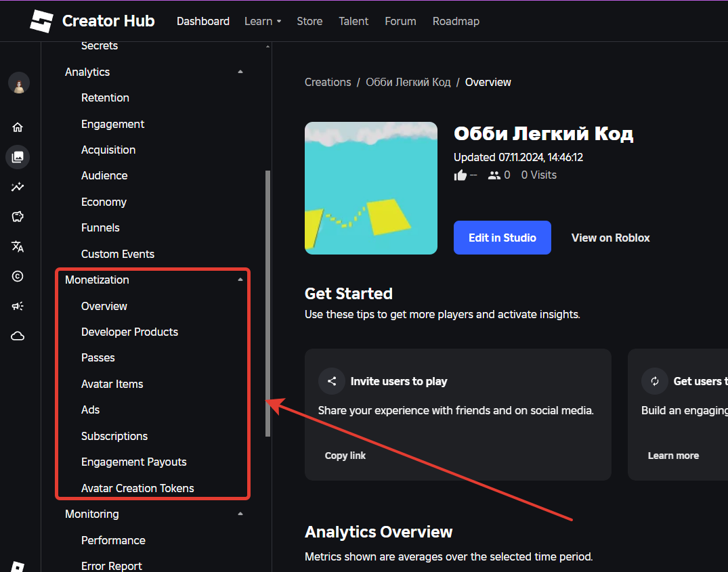Image resolution: width=728 pixels, height=572 pixels.
Task: Open Developer Products page
Action: click(x=129, y=332)
